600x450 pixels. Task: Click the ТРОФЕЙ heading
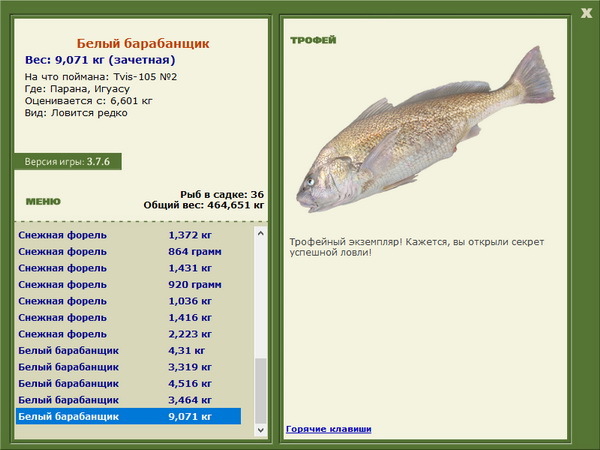tap(313, 40)
